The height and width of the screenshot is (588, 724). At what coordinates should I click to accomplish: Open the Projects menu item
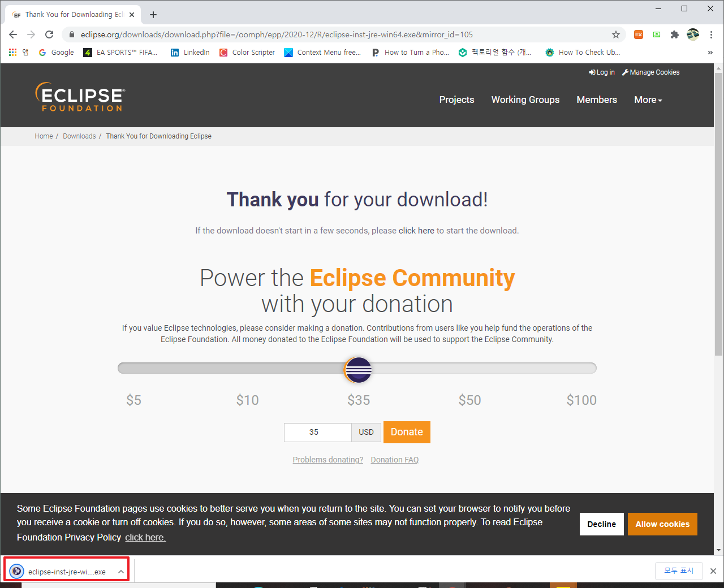[x=457, y=100]
